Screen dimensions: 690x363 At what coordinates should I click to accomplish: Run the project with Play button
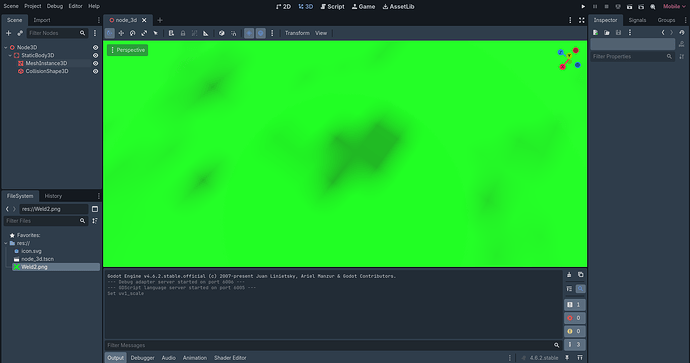(x=583, y=7)
